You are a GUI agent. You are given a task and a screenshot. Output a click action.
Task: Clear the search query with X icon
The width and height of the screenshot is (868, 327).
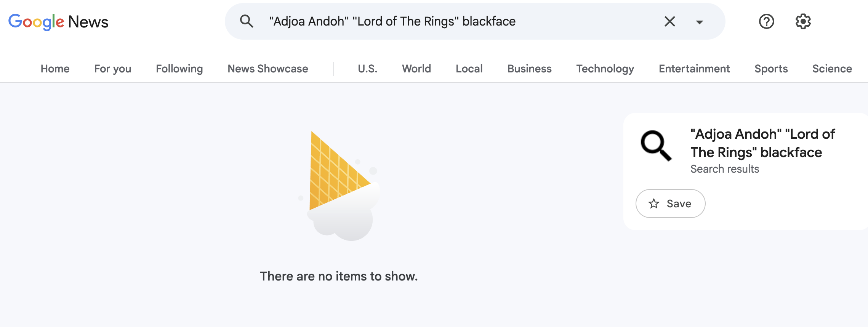point(669,21)
